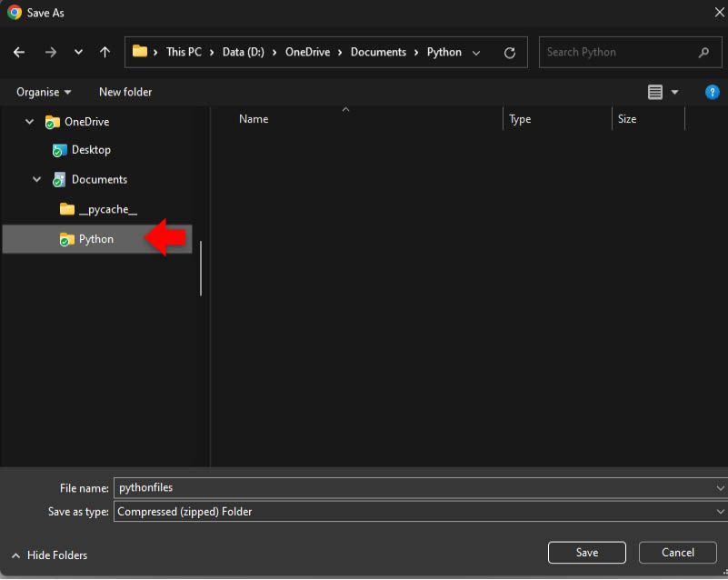The height and width of the screenshot is (580, 728).
Task: Close the Save As dialog
Action: pyautogui.click(x=719, y=13)
